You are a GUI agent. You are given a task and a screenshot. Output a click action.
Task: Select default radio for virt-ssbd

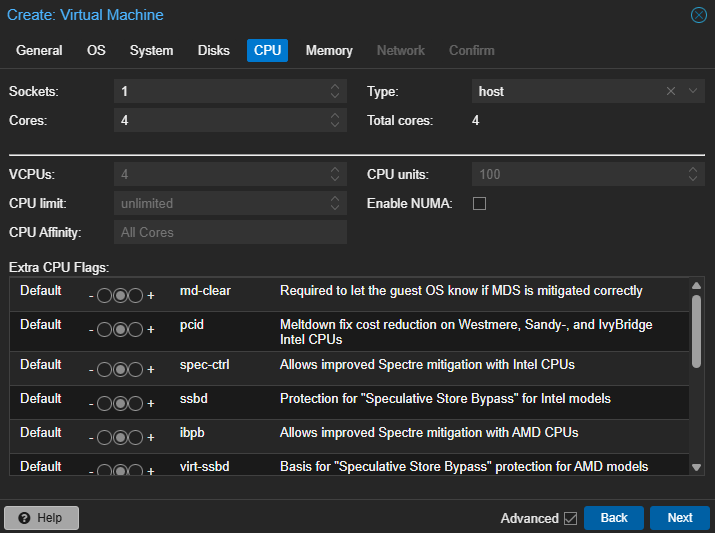pyautogui.click(x=120, y=470)
